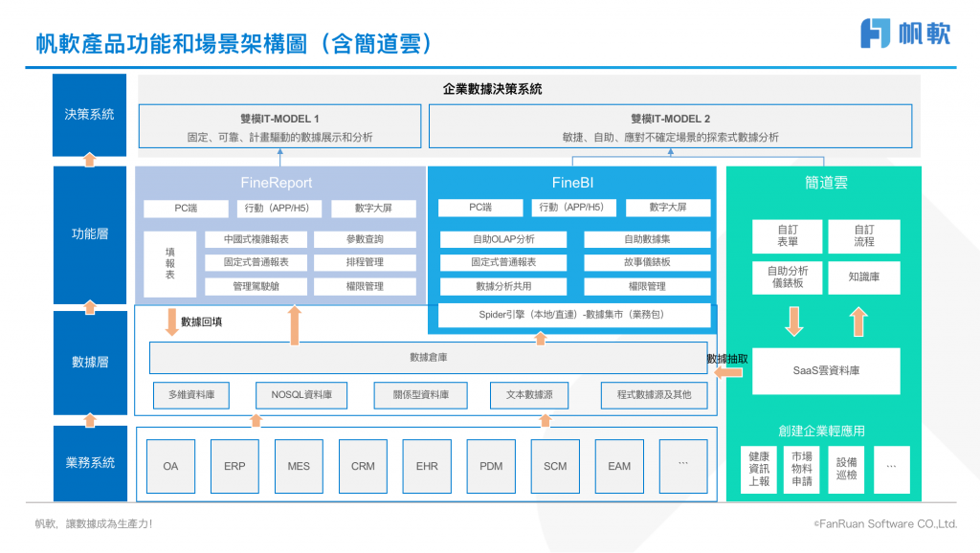Screen dimensions: 980x553
Task: Click the 數據分析共用 box
Action: click(x=503, y=287)
